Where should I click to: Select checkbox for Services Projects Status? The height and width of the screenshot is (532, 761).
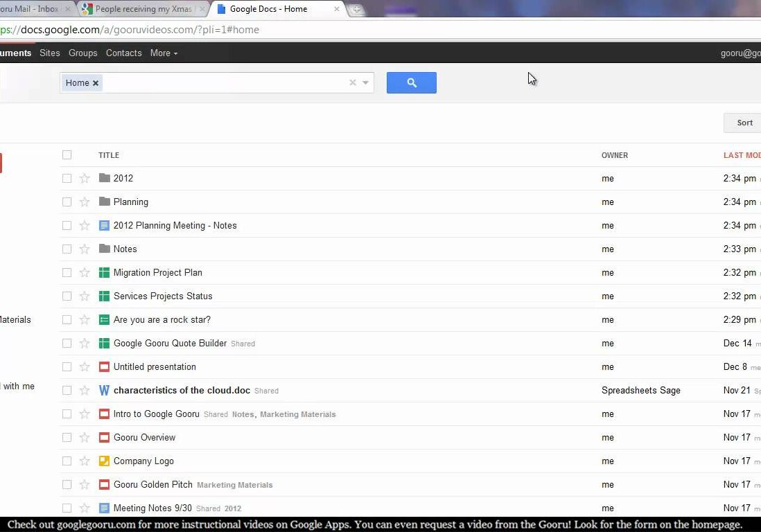pyautogui.click(x=67, y=296)
